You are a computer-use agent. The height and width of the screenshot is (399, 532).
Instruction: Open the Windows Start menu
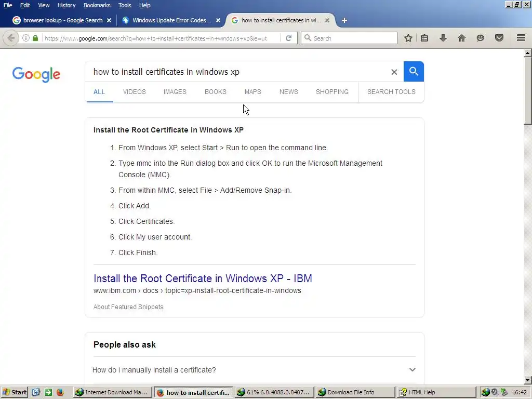tap(14, 392)
